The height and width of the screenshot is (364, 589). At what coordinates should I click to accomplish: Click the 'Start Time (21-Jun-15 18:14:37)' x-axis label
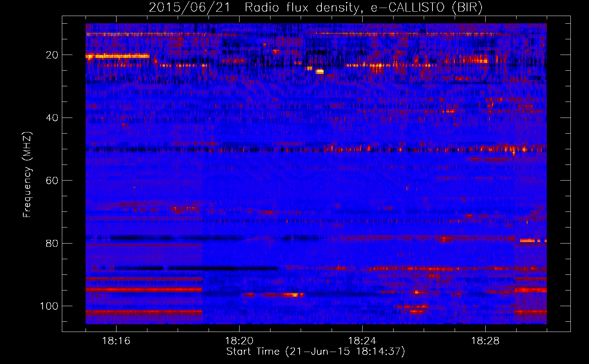click(x=316, y=352)
